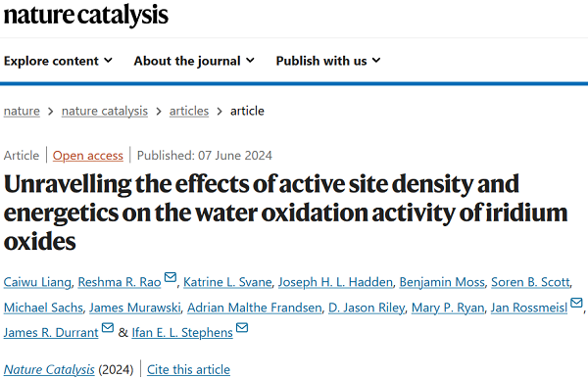Image resolution: width=588 pixels, height=379 pixels.
Task: Open the About the journal menu
Action: tap(194, 61)
